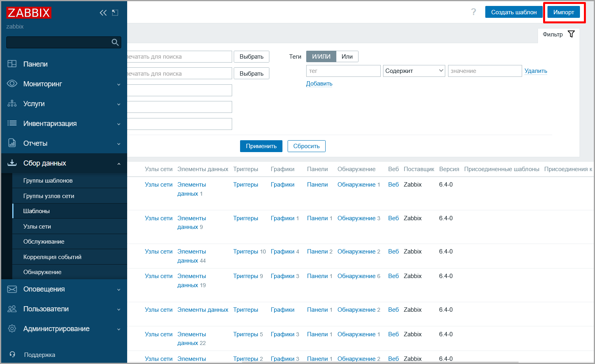The height and width of the screenshot is (364, 595).
Task: Select the И/ИЛИ tag mode
Action: tap(321, 57)
